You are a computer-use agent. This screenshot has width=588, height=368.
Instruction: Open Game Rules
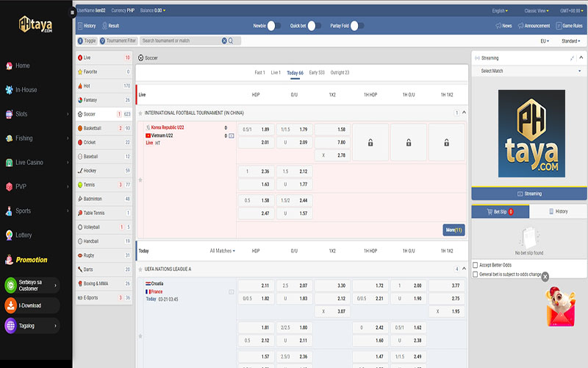569,26
